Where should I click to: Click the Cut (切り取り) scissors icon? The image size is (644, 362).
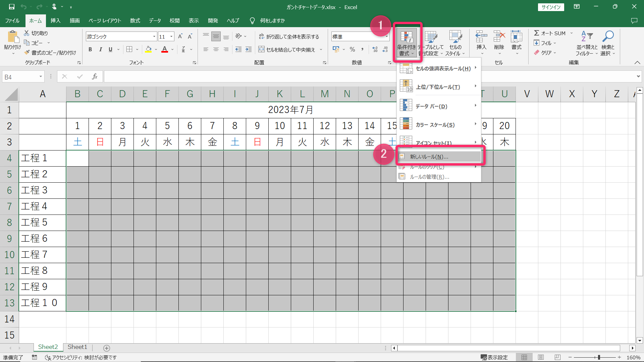click(27, 33)
